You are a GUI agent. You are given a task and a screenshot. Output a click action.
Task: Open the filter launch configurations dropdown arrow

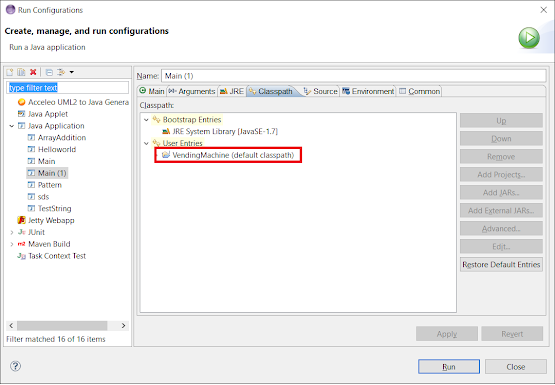[71, 72]
